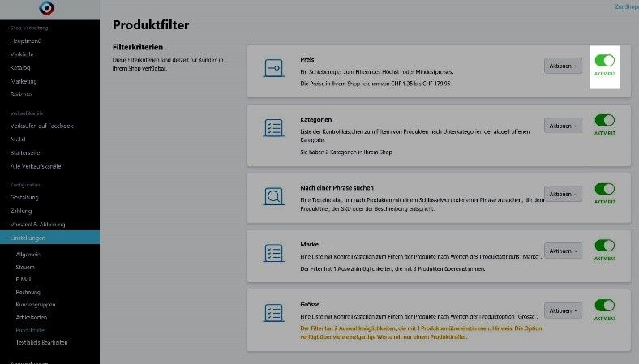Open Berichte in the sidebar
This screenshot has height=364, width=639.
[x=21, y=95]
